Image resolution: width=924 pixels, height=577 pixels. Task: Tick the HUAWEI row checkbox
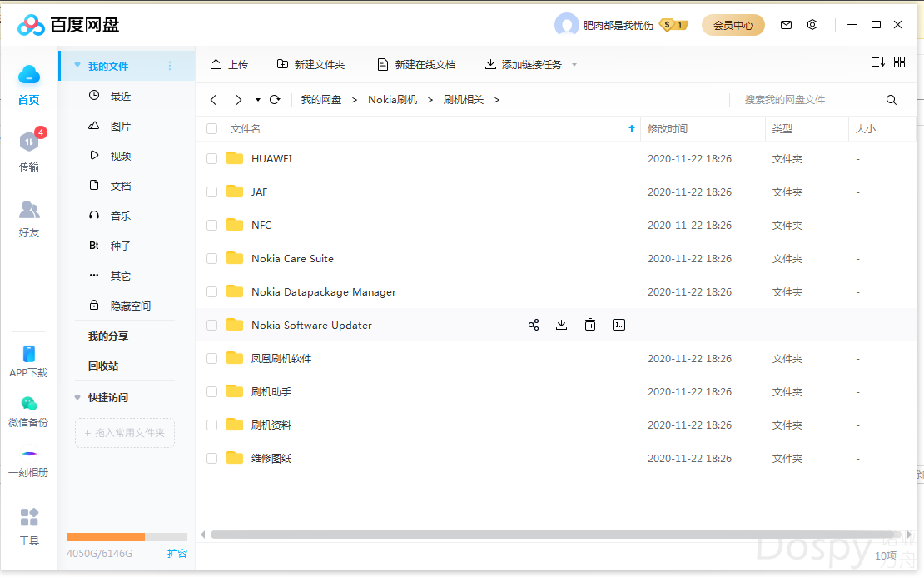pos(212,158)
